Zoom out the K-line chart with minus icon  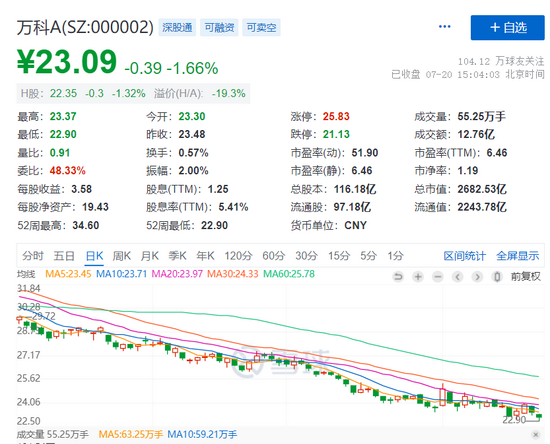pyautogui.click(x=437, y=277)
